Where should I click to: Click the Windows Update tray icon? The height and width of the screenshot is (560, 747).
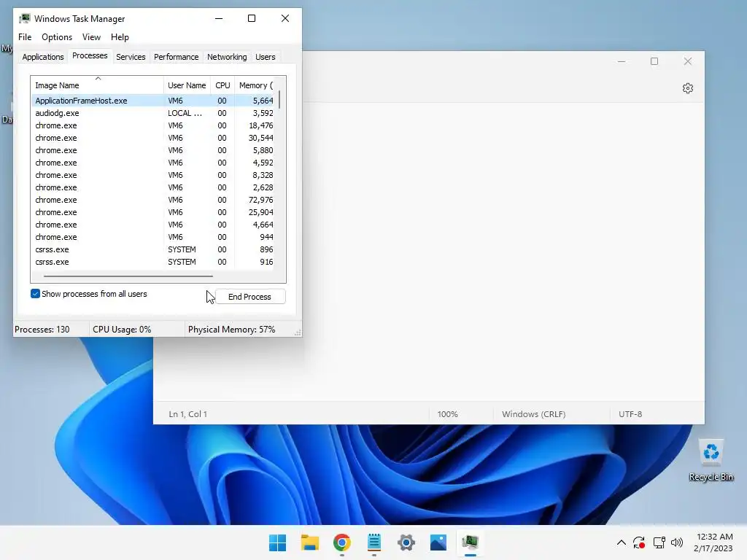[x=639, y=542]
